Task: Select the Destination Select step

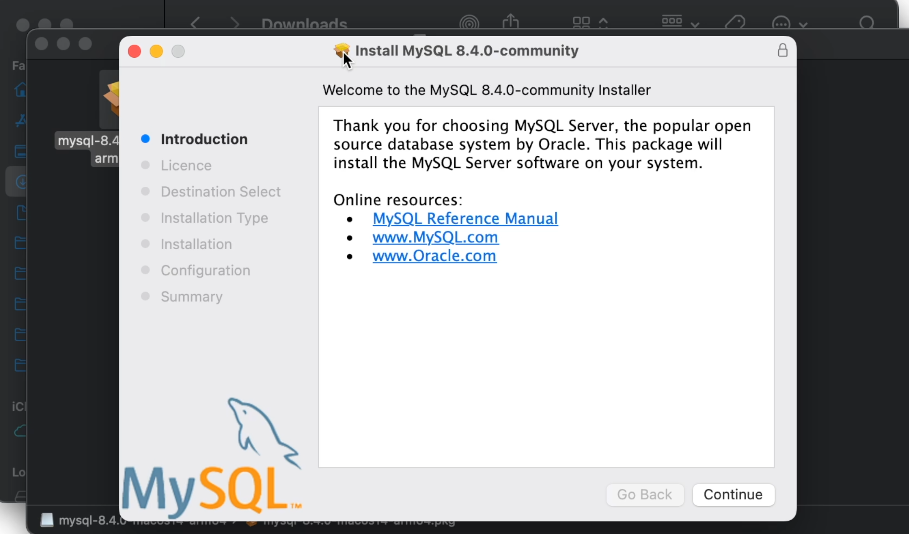Action: click(221, 192)
